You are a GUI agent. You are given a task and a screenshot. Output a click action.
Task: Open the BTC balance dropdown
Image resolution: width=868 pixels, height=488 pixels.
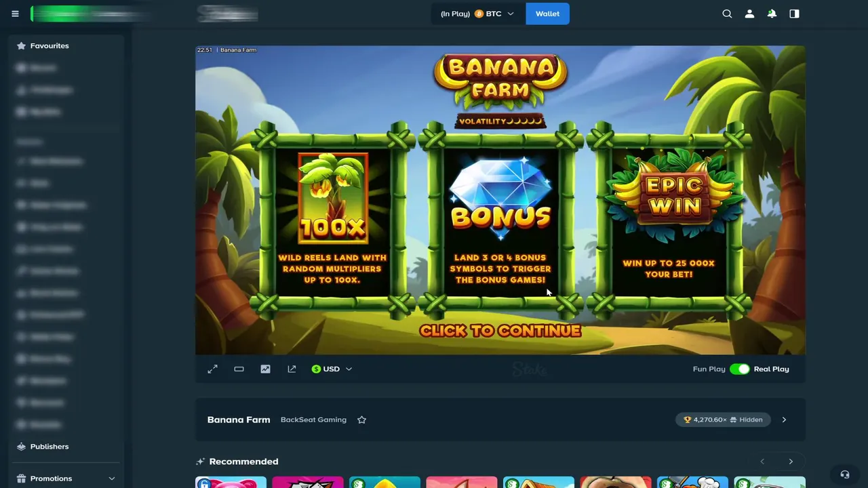[478, 14]
